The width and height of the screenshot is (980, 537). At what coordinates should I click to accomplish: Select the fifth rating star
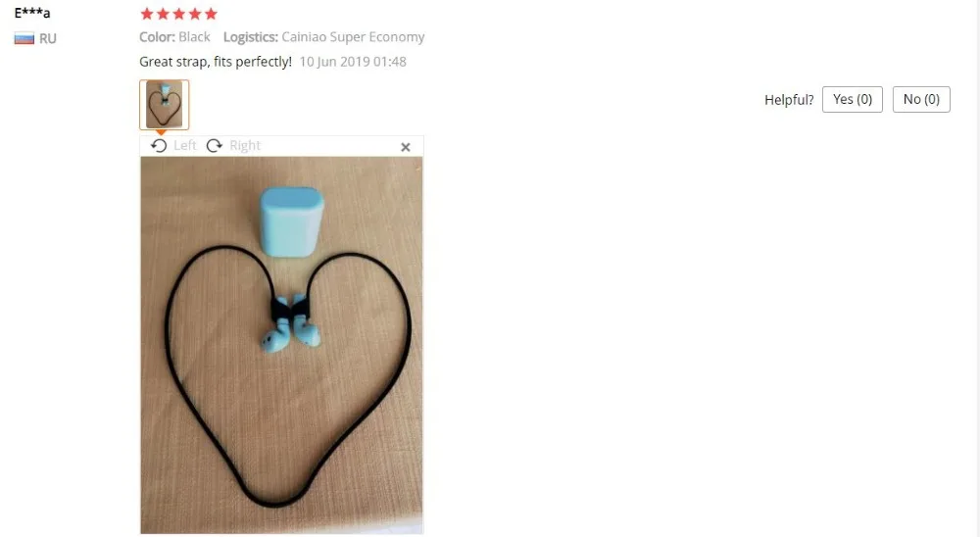tap(212, 14)
